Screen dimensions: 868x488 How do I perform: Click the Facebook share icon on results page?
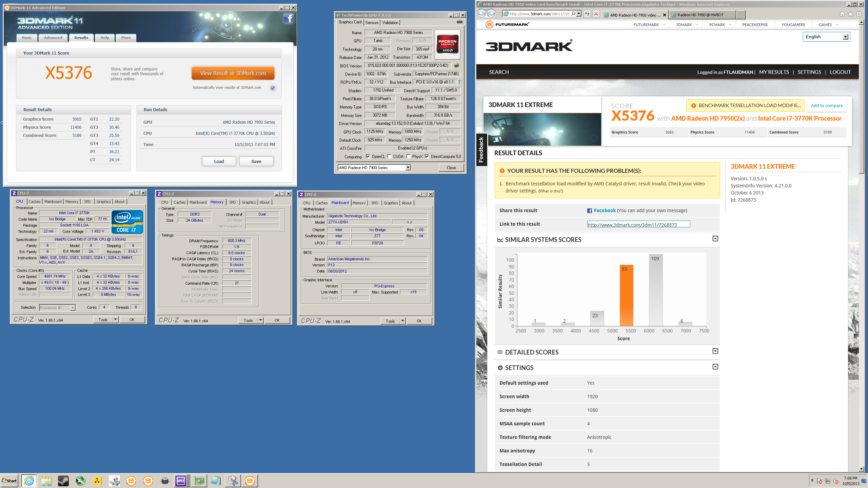pos(590,211)
